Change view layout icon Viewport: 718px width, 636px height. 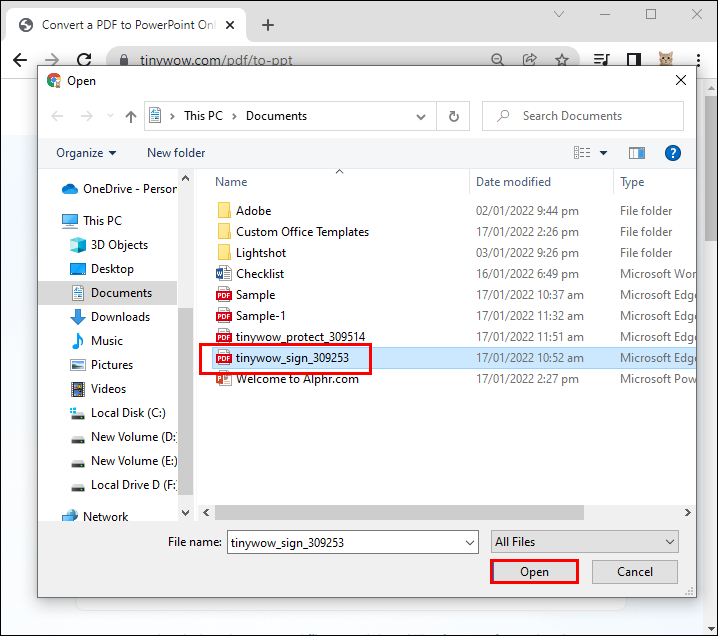582,152
